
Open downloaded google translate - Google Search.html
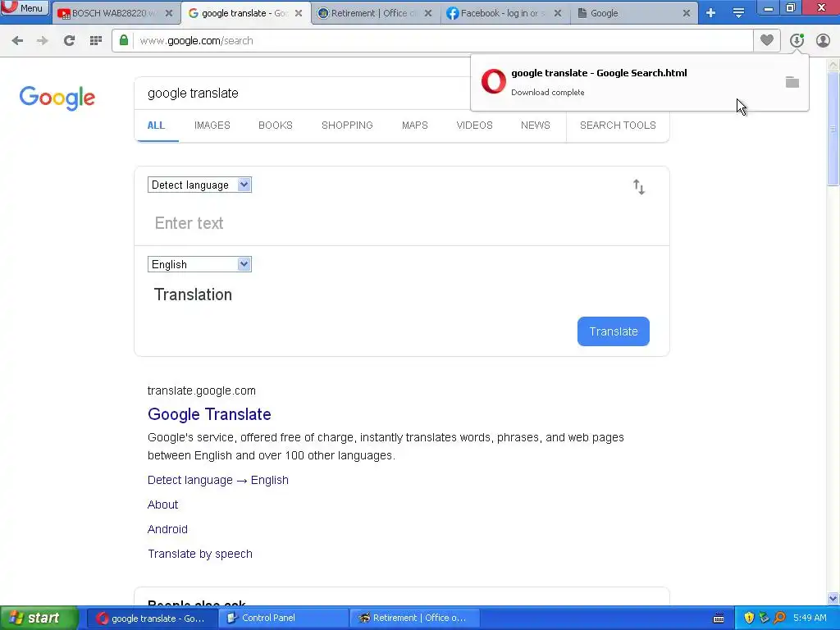coord(599,73)
